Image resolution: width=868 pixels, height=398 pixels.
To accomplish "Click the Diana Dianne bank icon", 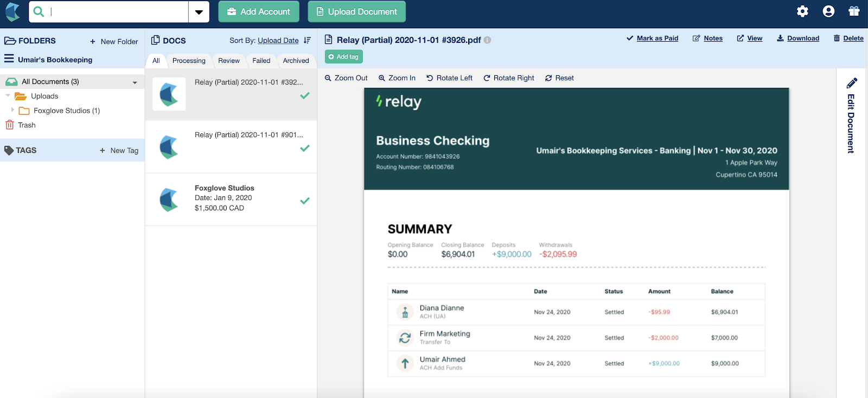I will coord(405,312).
